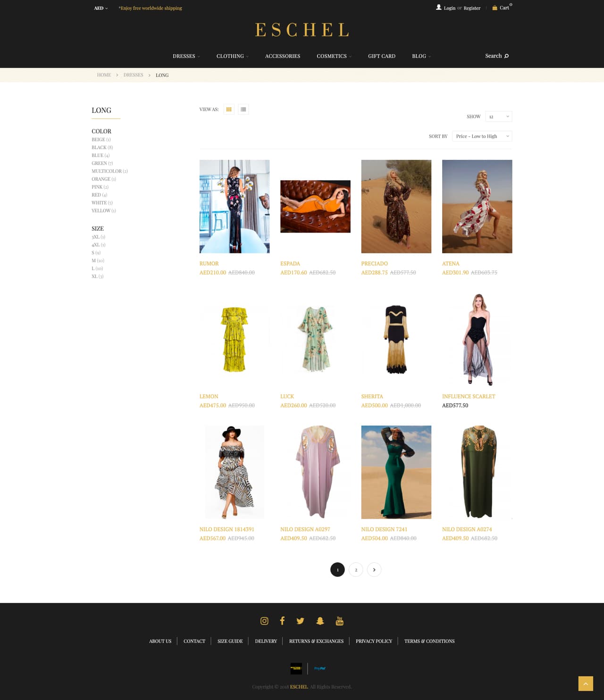Filter by color Multicolor

(109, 171)
